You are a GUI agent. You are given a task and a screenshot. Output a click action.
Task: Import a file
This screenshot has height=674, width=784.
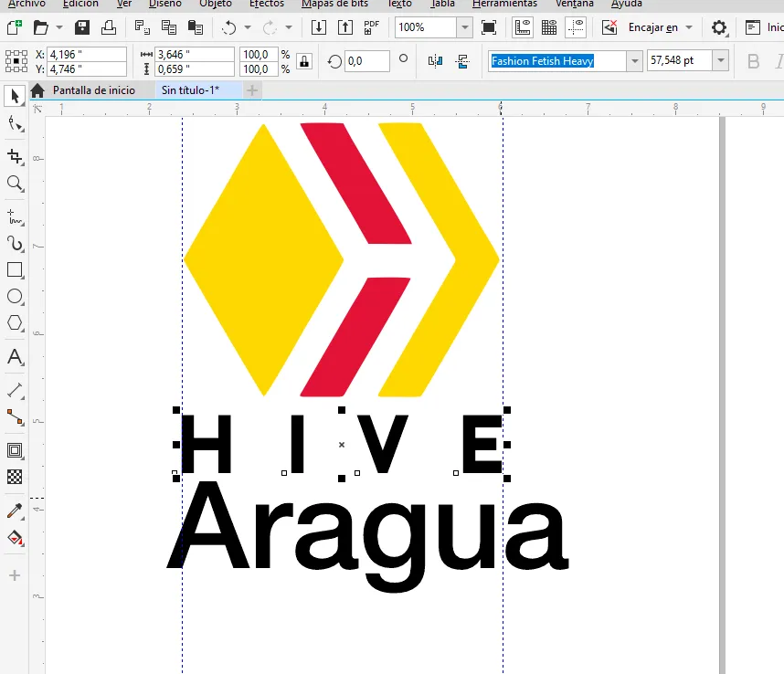tap(319, 27)
